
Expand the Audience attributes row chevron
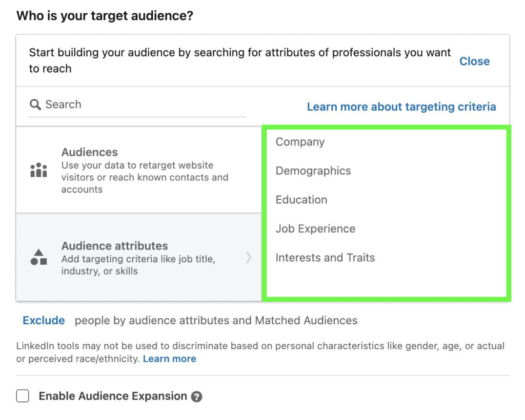(249, 258)
